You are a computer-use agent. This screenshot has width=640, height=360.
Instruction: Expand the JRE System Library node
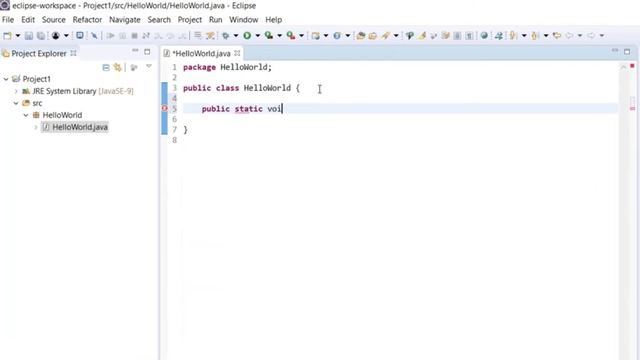(x=16, y=91)
